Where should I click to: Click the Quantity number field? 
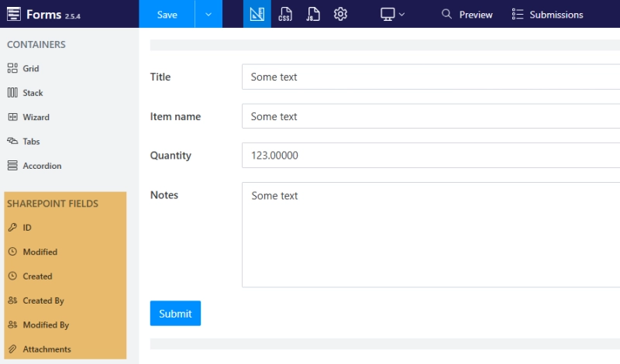(430, 156)
